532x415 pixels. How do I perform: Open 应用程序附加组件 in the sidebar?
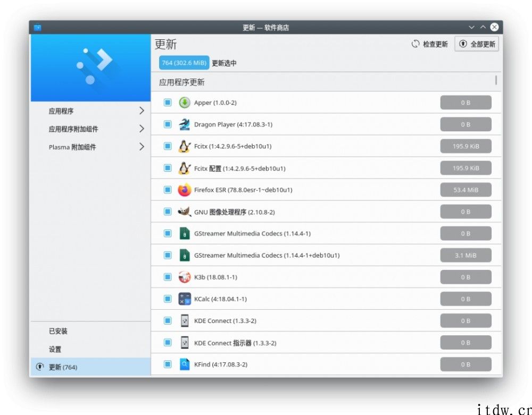tap(90, 129)
